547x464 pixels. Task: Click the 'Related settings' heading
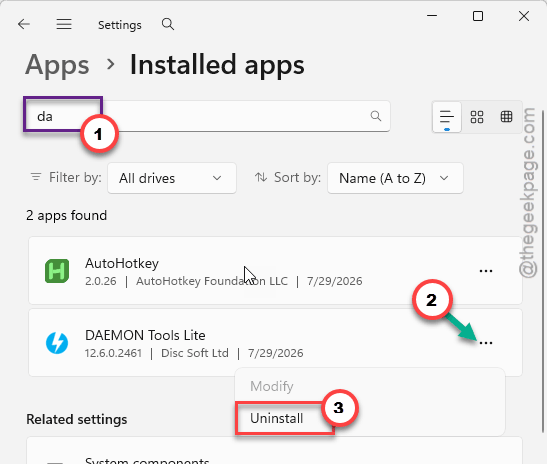[x=77, y=419]
